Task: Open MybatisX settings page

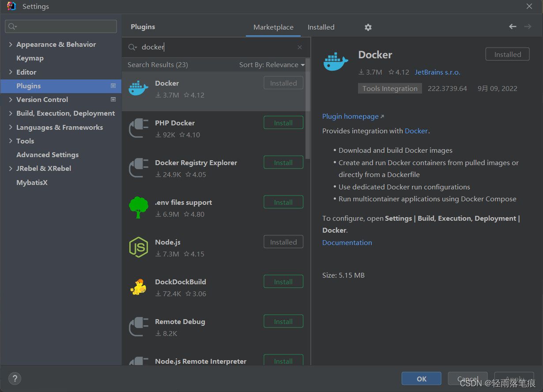Action: (x=32, y=182)
